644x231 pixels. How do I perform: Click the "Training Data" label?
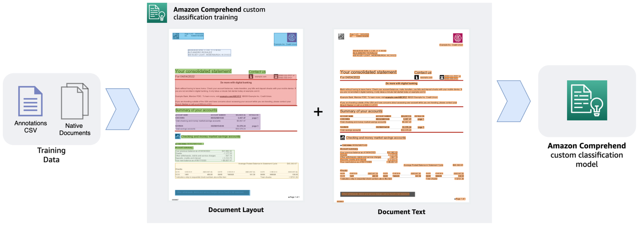click(x=51, y=155)
